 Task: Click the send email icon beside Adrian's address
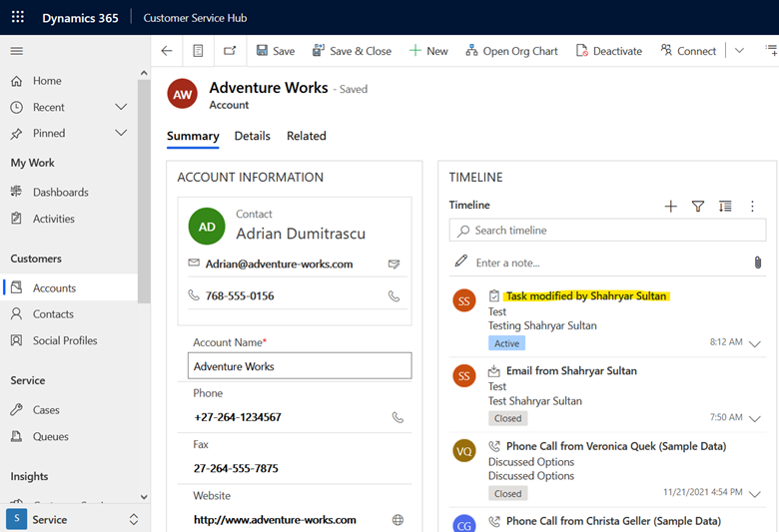393,265
